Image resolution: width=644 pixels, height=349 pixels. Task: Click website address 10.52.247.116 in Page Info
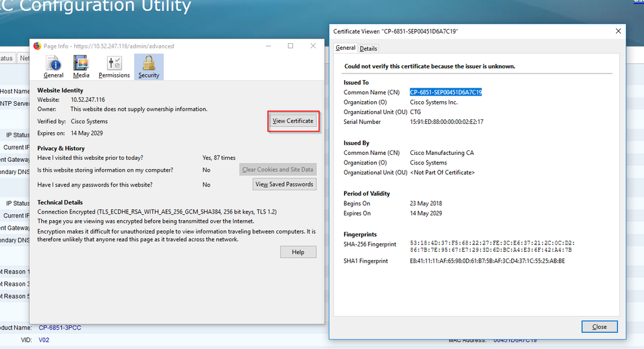[88, 100]
